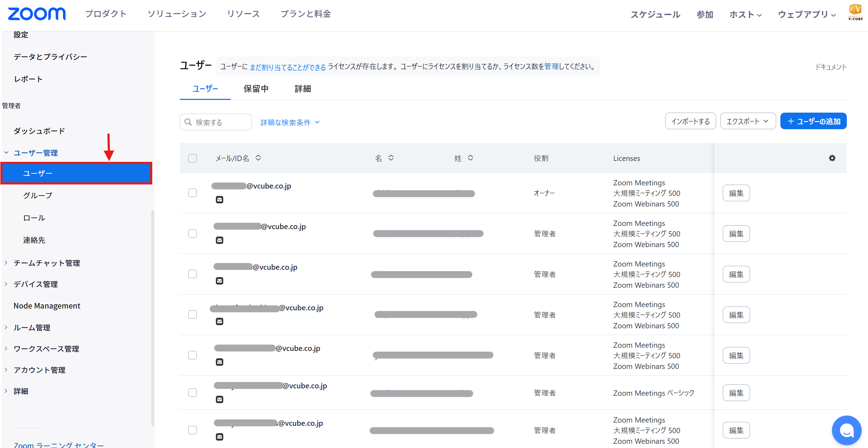Open 設定 in the sidebar
The image size is (868, 448).
click(x=21, y=35)
